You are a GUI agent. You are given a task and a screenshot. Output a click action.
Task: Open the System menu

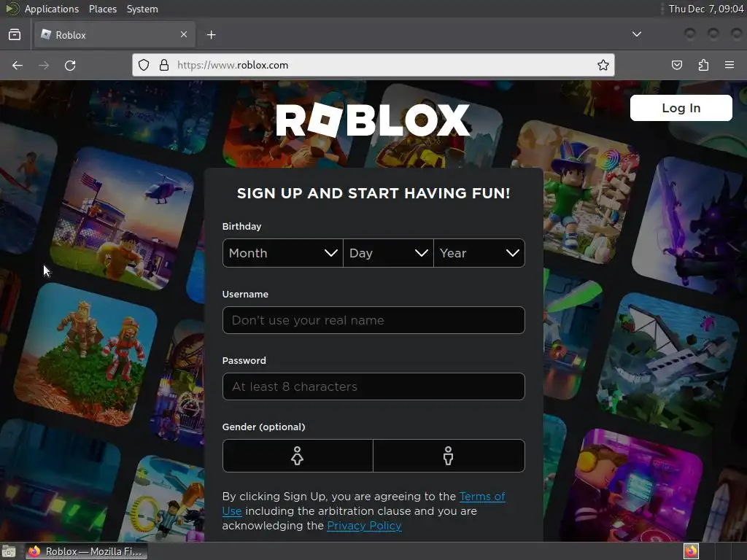142,9
